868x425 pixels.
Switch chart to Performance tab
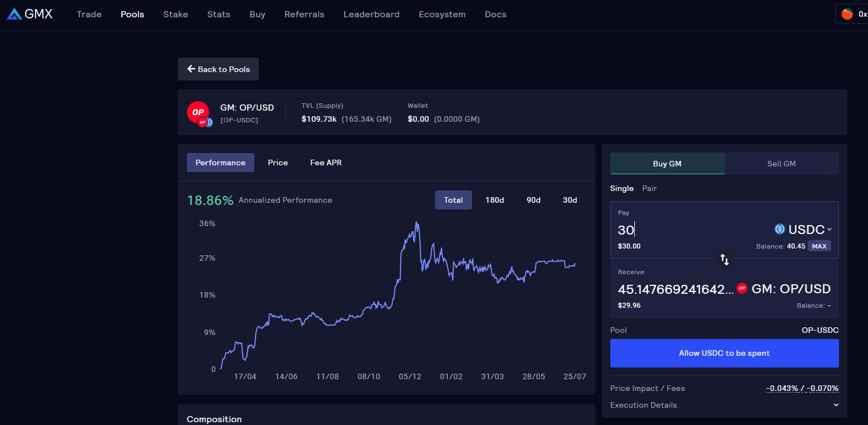[x=220, y=163]
